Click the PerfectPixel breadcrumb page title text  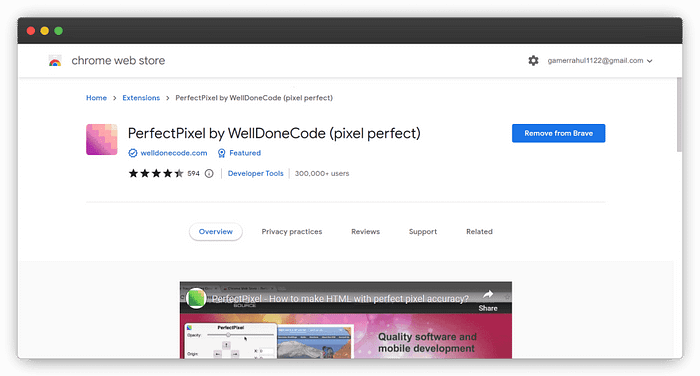(254, 98)
